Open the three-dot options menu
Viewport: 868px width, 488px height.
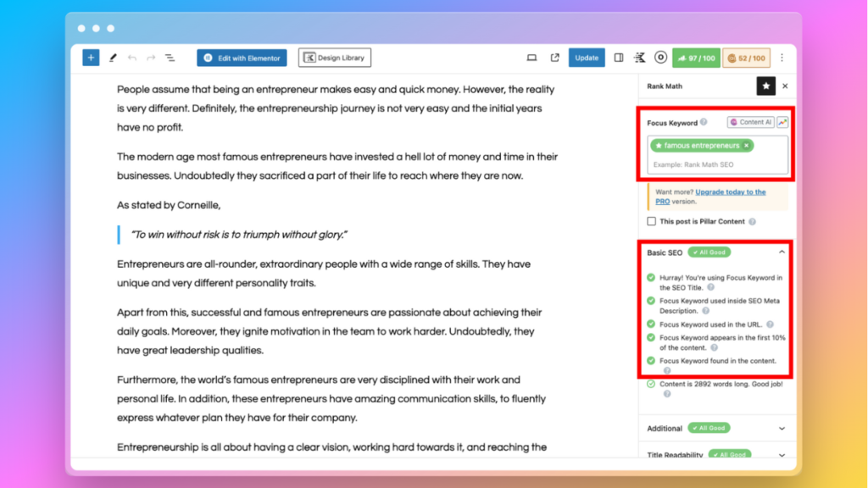tap(782, 58)
